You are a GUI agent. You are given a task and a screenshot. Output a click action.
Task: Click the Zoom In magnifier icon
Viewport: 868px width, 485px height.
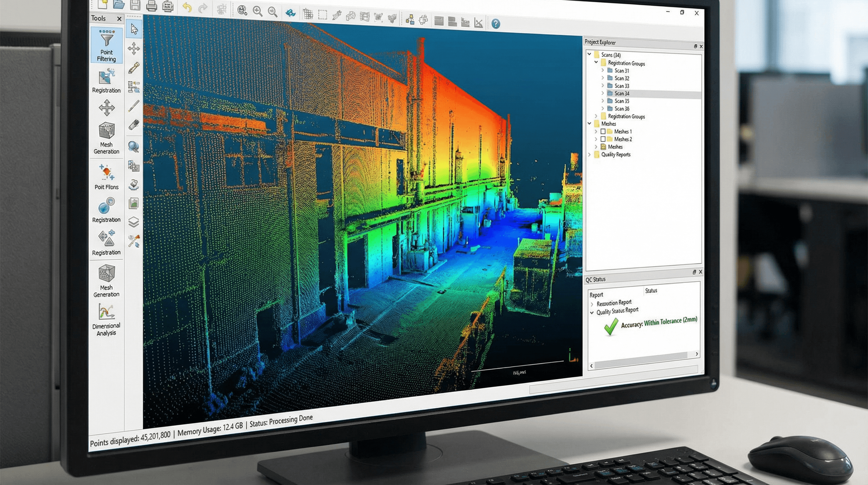258,11
